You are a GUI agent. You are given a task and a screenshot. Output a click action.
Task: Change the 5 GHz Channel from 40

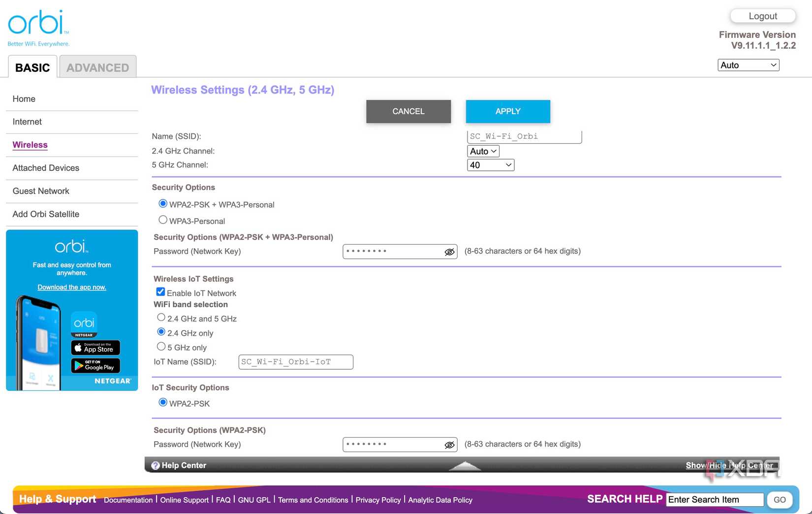[490, 165]
